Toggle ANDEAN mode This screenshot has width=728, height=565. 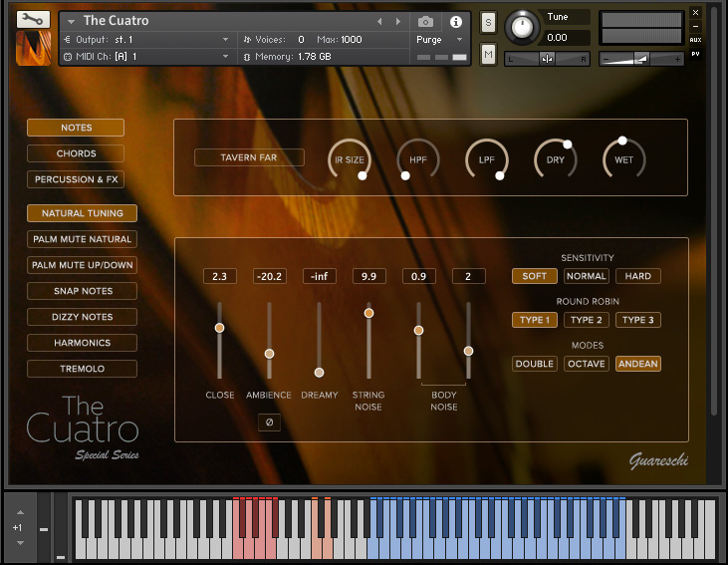638,364
